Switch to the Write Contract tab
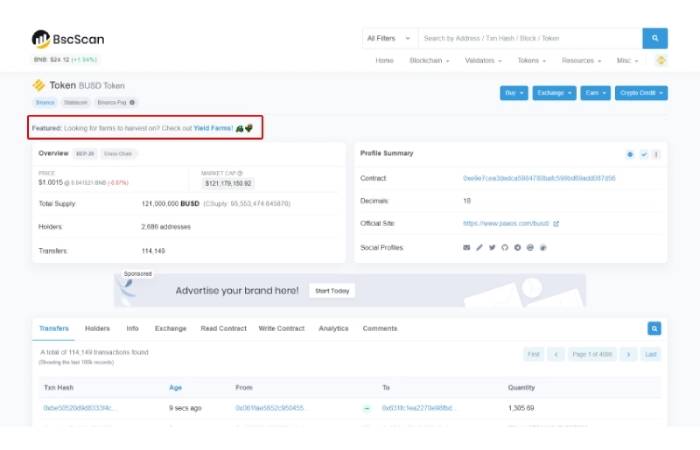Image resolution: width=700 pixels, height=450 pixels. [x=281, y=329]
